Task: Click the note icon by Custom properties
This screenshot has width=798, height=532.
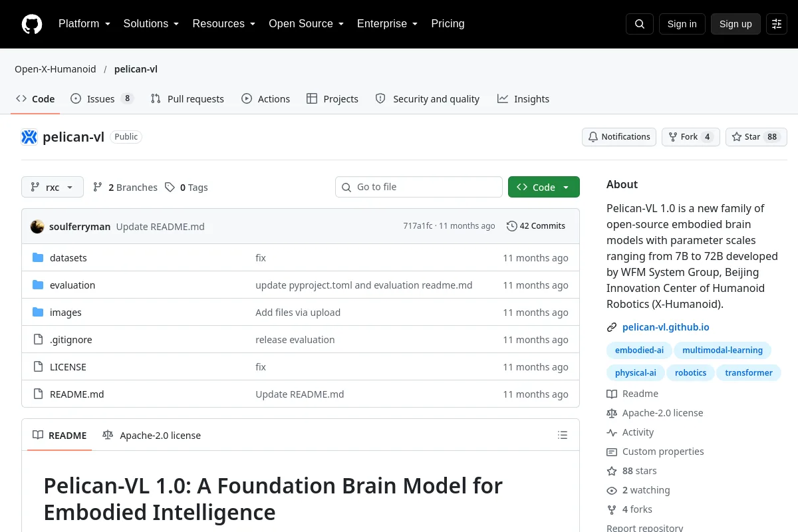Action: tap(612, 452)
